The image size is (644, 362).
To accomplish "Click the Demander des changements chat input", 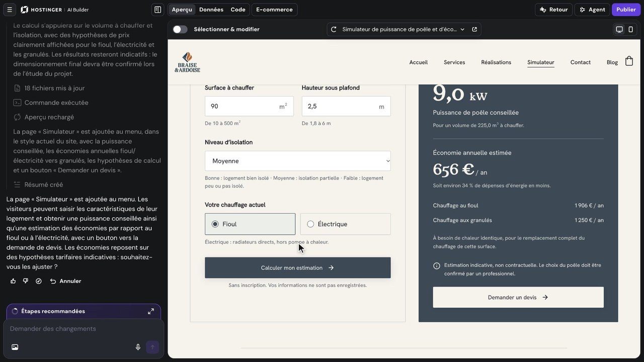I will click(84, 329).
